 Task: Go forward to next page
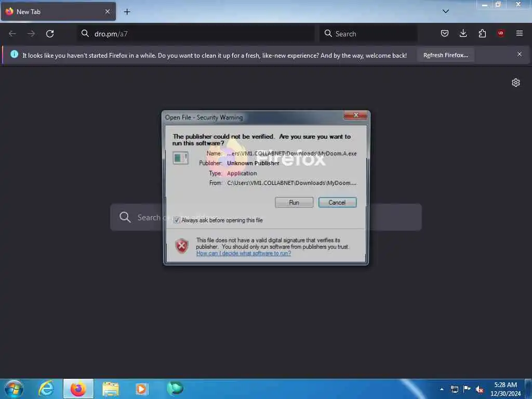click(x=31, y=34)
